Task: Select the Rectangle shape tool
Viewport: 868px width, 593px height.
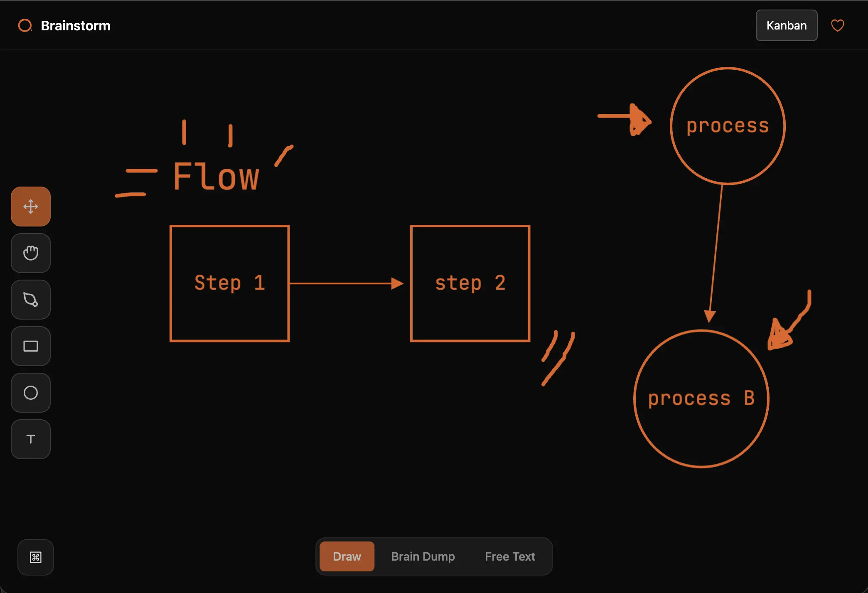Action: click(x=30, y=346)
